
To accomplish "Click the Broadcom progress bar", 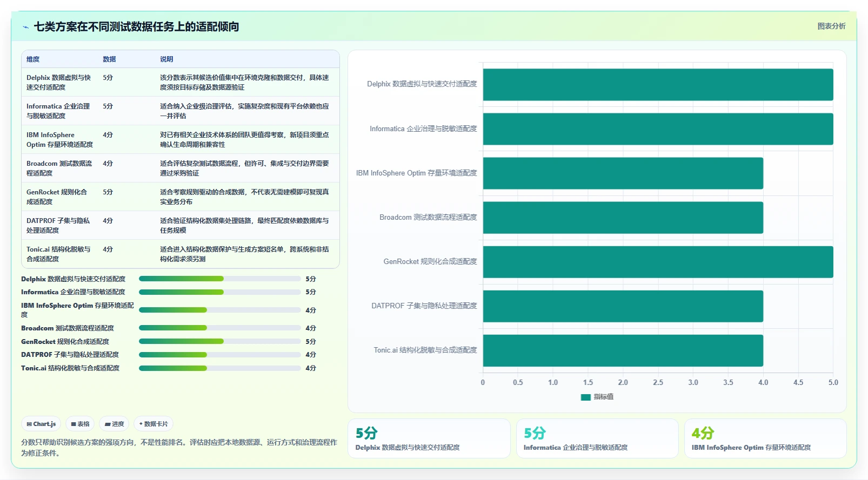I will coord(220,328).
